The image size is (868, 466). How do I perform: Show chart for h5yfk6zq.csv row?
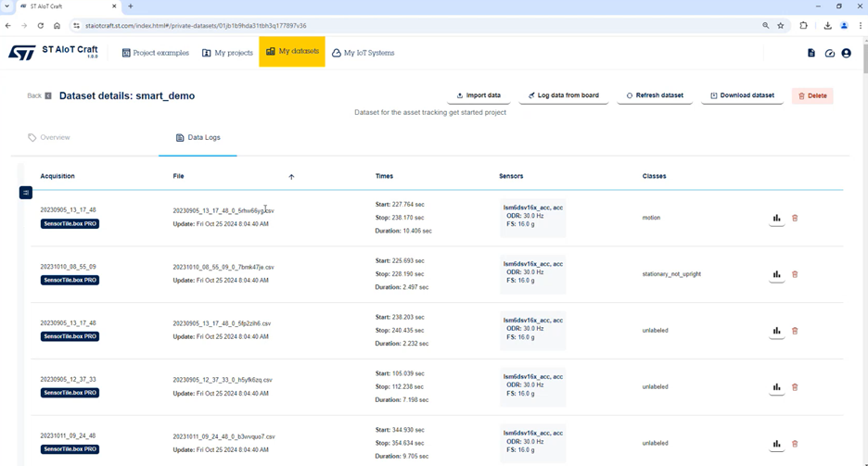click(x=777, y=387)
